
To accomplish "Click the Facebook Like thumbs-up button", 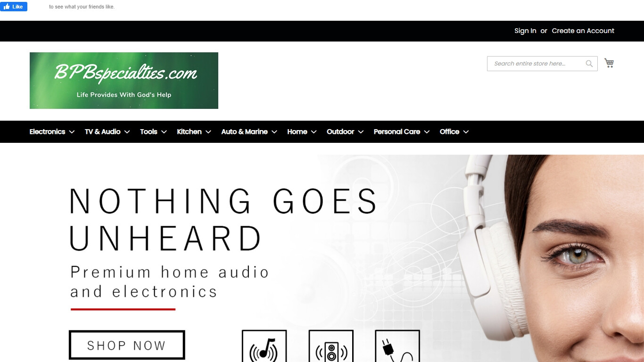I will pos(14,7).
